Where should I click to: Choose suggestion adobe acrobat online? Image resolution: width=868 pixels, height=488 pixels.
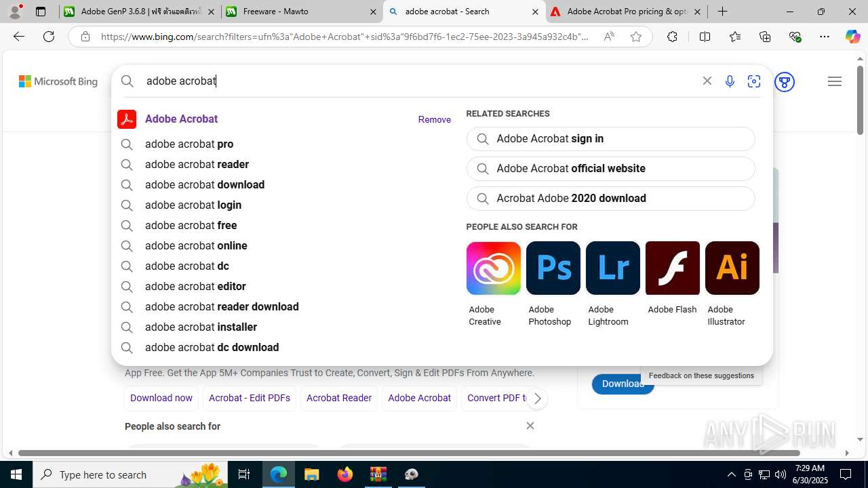coord(196,245)
